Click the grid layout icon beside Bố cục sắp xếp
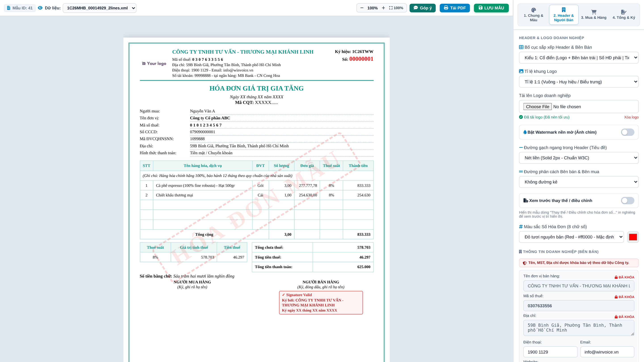 click(x=521, y=47)
